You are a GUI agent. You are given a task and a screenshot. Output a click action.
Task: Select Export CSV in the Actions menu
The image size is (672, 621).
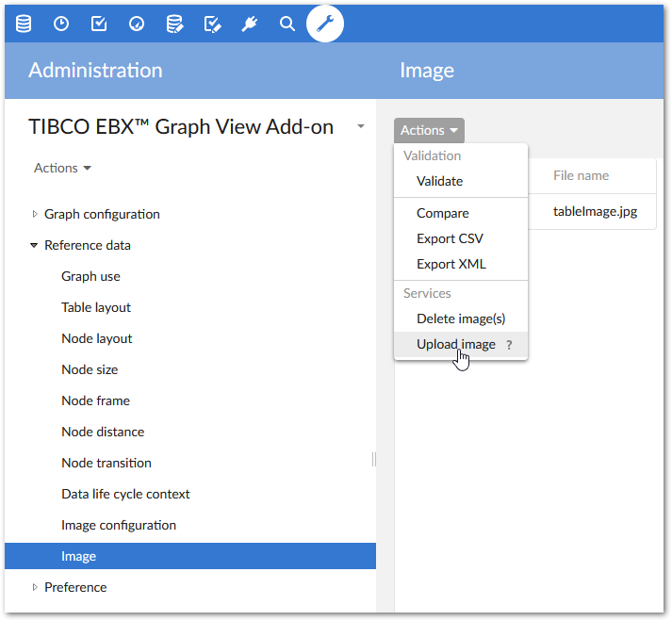click(450, 238)
